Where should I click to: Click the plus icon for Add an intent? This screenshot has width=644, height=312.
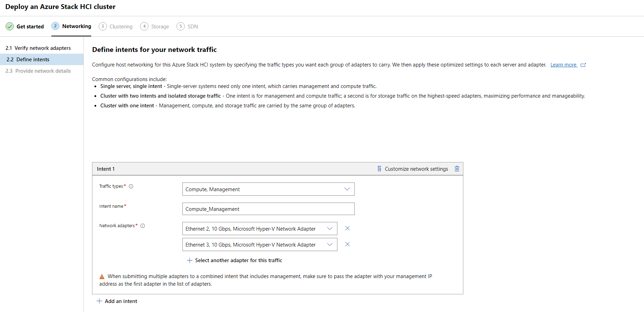99,301
